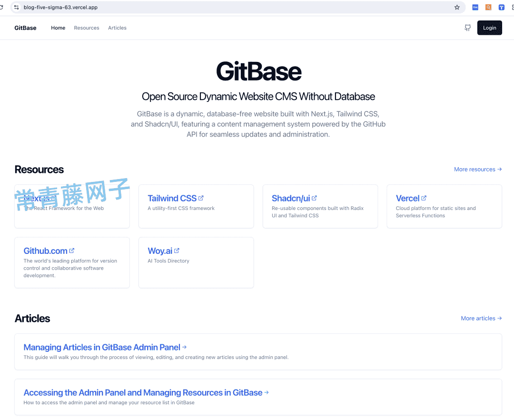Screen dimensions: 514x420
Task: Click the external link icon next to Shadcn/ui
Action: click(x=314, y=198)
